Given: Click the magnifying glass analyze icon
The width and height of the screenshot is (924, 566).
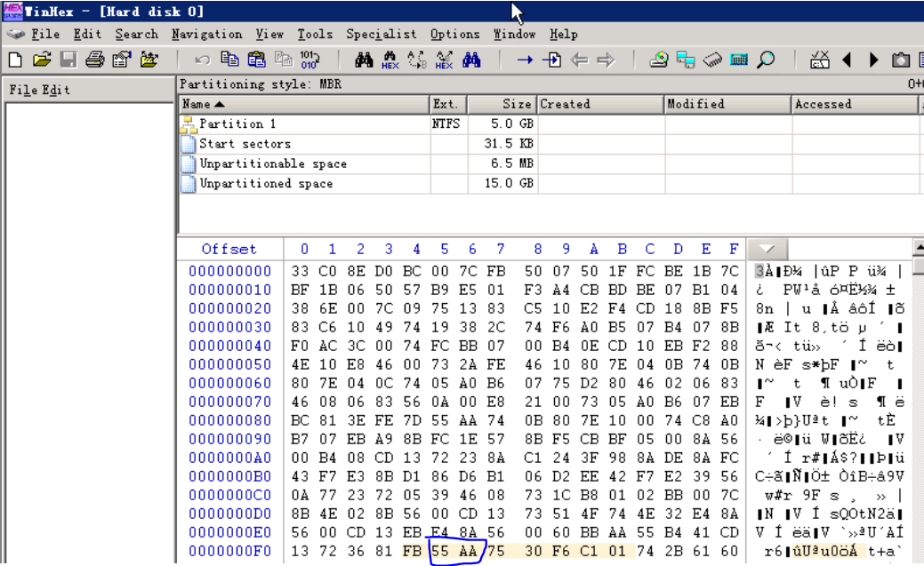Looking at the screenshot, I should tap(766, 60).
